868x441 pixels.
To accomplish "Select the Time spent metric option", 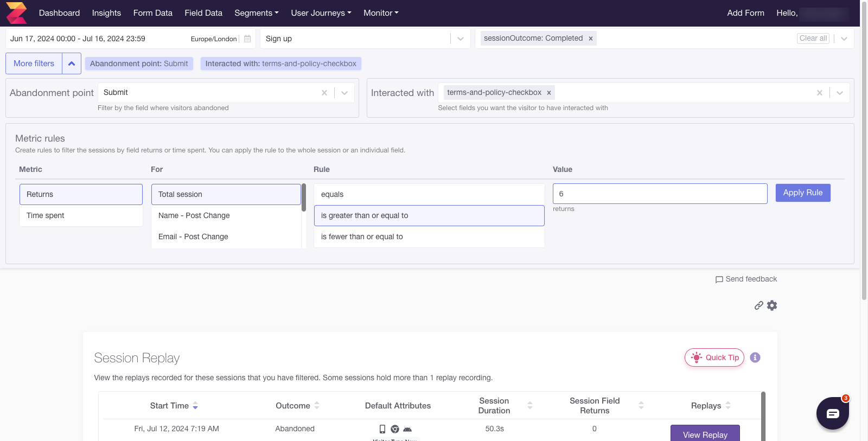I will [x=81, y=215].
